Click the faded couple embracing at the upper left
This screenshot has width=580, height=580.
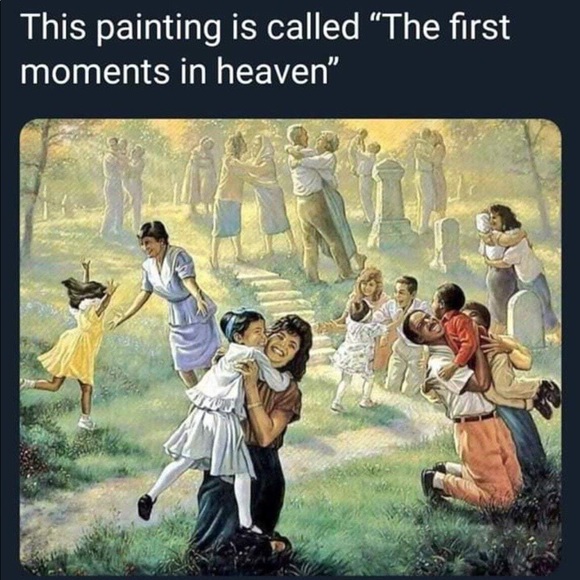click(124, 185)
